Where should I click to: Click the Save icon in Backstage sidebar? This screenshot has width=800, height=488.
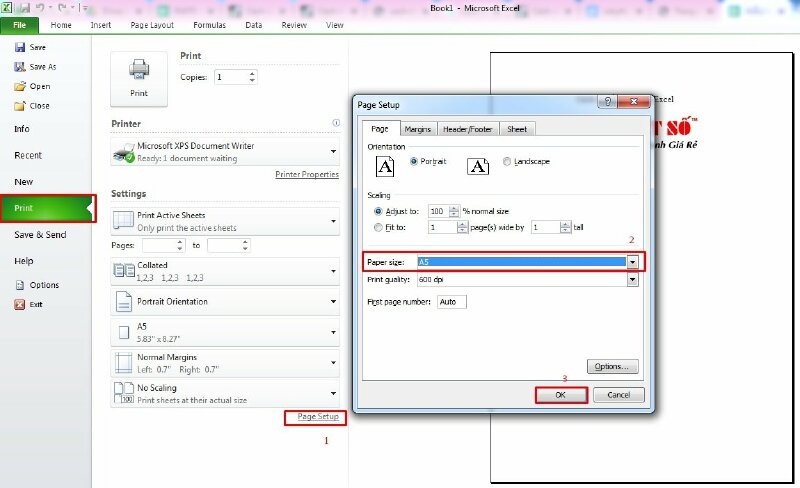point(19,47)
